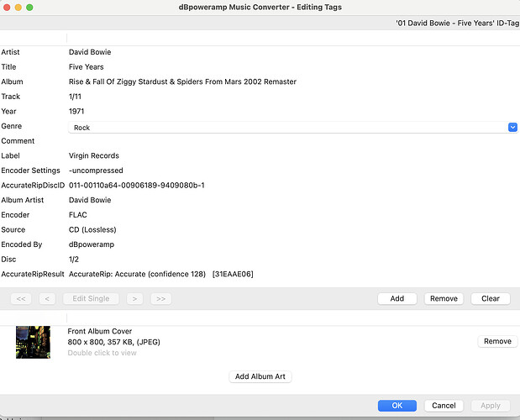This screenshot has width=520, height=420.
Task: Zoom the window with green button
Action: click(x=29, y=8)
